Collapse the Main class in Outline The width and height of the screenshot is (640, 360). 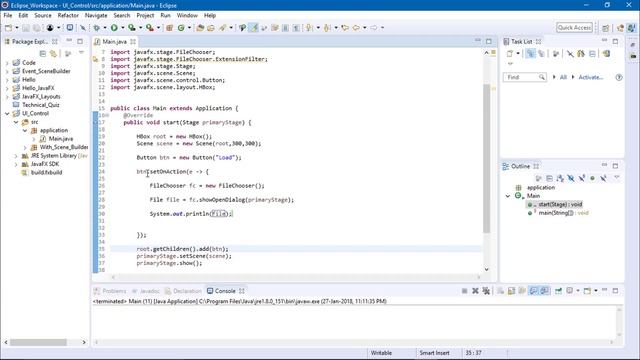pos(508,196)
